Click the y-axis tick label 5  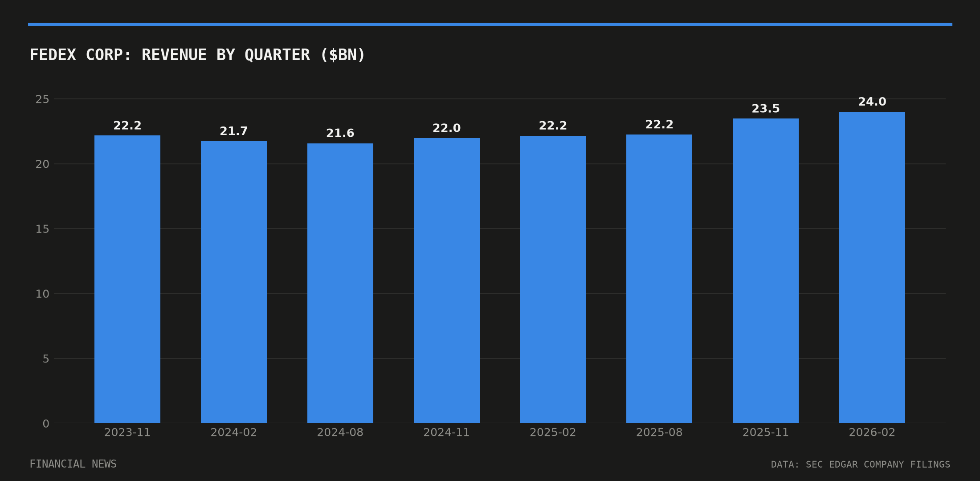pyautogui.click(x=46, y=359)
